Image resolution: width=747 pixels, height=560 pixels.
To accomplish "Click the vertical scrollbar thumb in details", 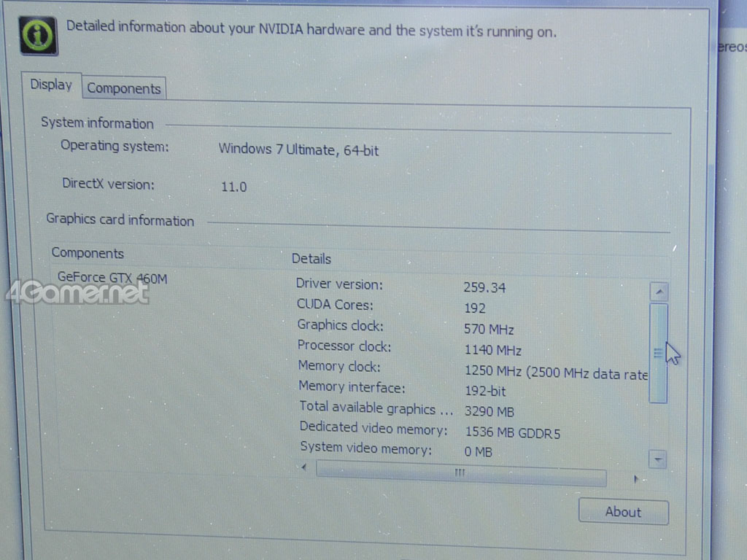I will pos(659,353).
